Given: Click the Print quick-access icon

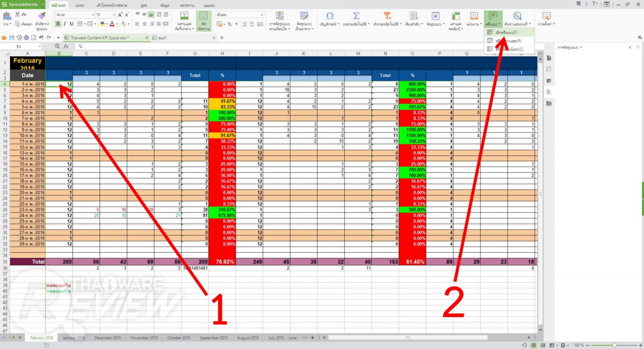Looking at the screenshot, I should click(x=26, y=37).
